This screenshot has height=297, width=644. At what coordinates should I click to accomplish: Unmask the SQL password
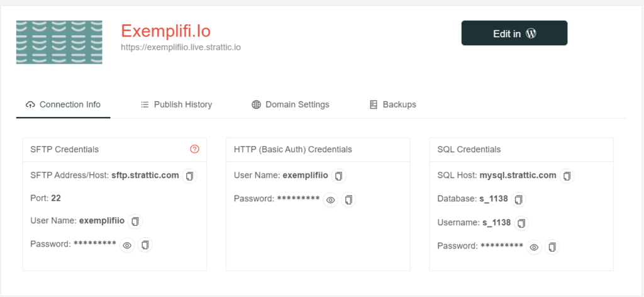coord(534,247)
